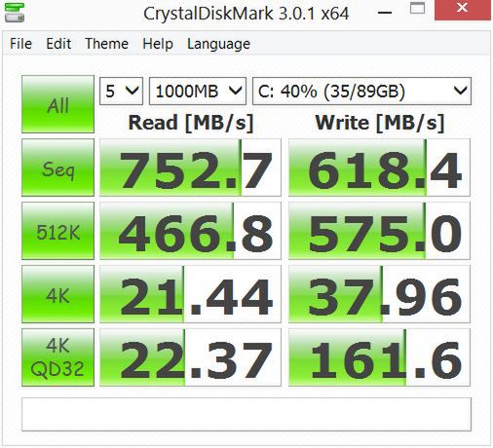Run all benchmarks with the All button

57,104
